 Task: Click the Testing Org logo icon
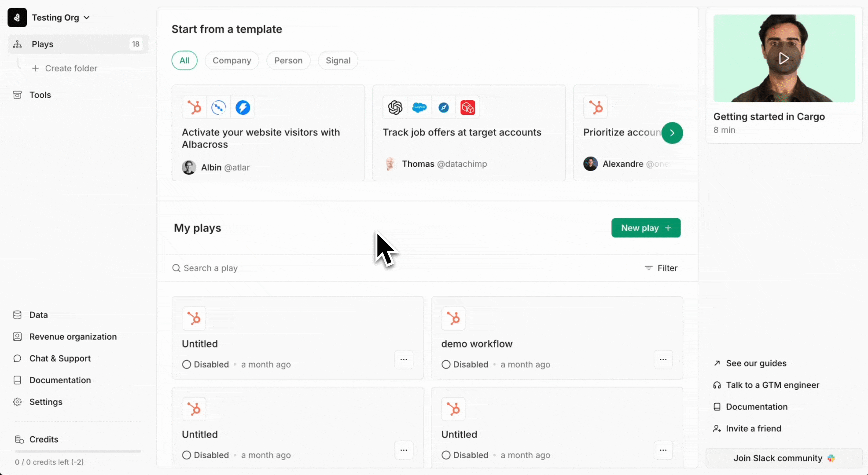point(17,18)
